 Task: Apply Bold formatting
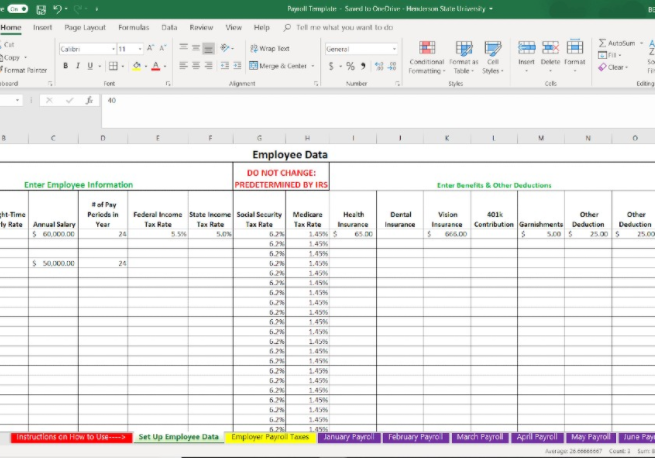point(66,66)
